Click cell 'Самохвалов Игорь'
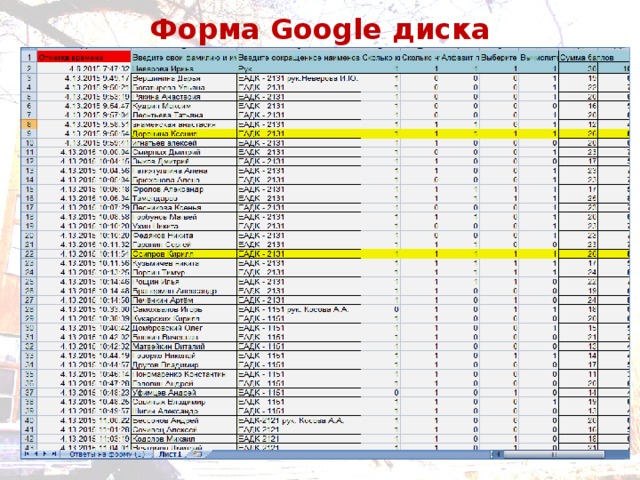Viewport: 640px width, 480px height. point(184,309)
